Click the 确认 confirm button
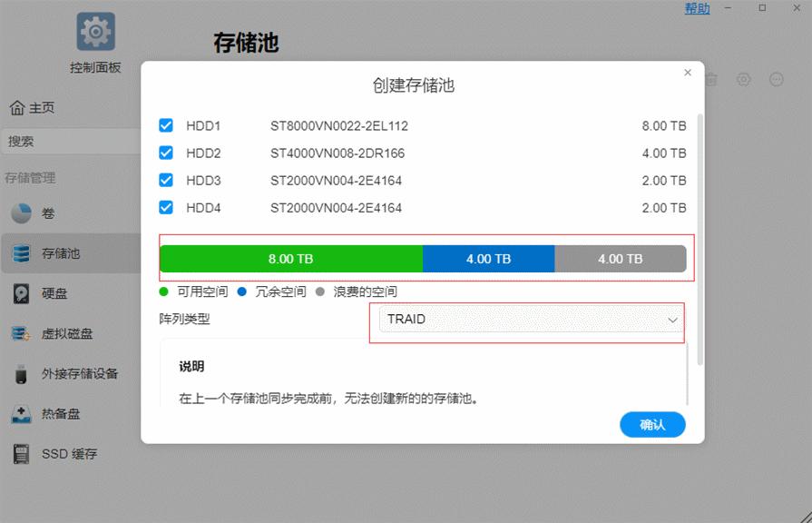 652,424
